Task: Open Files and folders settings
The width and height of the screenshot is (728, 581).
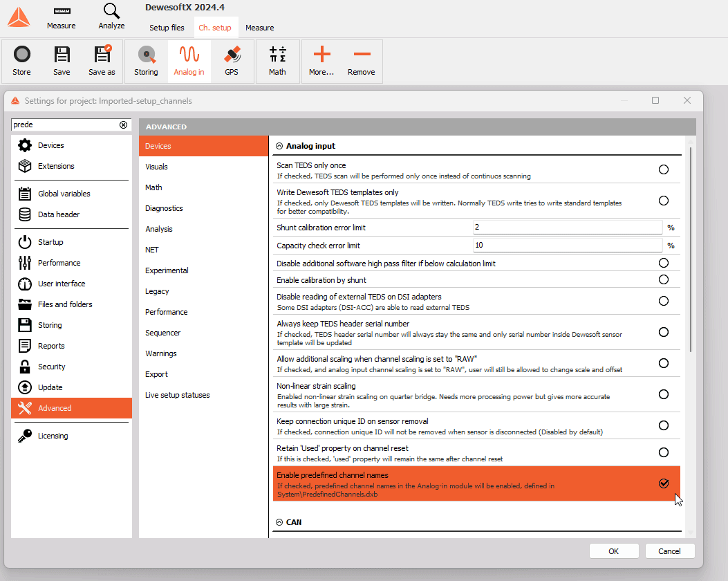Action: 71,304
